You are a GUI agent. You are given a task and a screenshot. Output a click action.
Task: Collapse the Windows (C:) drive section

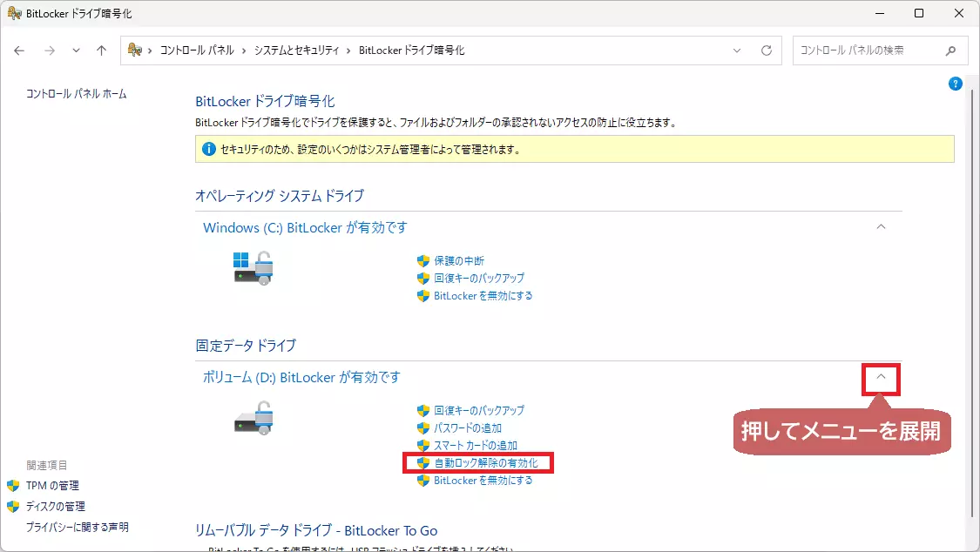point(881,226)
